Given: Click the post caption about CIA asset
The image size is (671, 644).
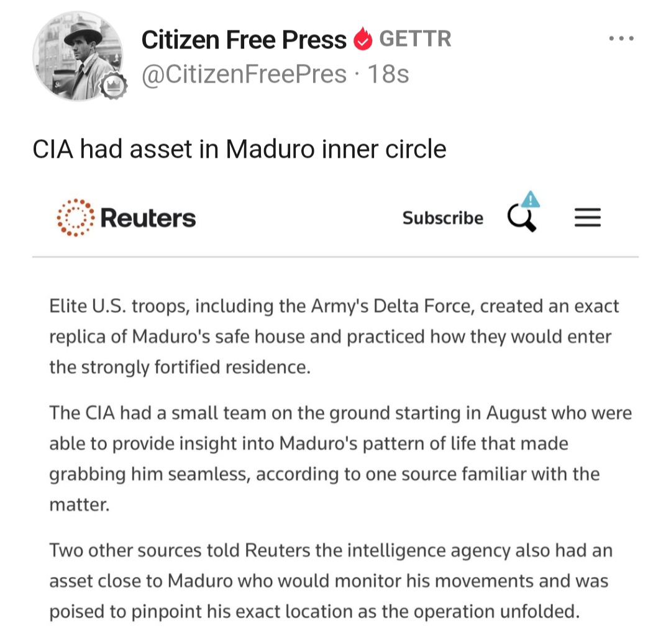Looking at the screenshot, I should pos(239,149).
